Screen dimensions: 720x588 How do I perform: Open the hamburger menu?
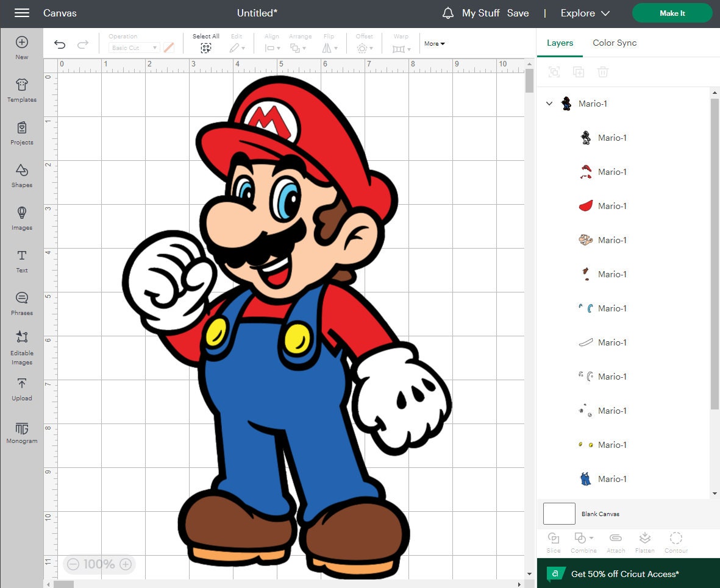pyautogui.click(x=22, y=13)
